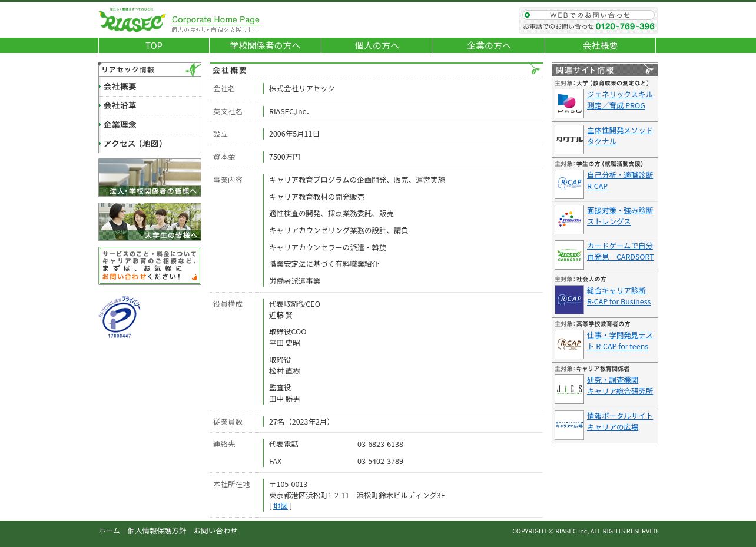This screenshot has width=756, height=547.
Task: Click the FAX number 03-5402-3789
Action: pyautogui.click(x=380, y=462)
